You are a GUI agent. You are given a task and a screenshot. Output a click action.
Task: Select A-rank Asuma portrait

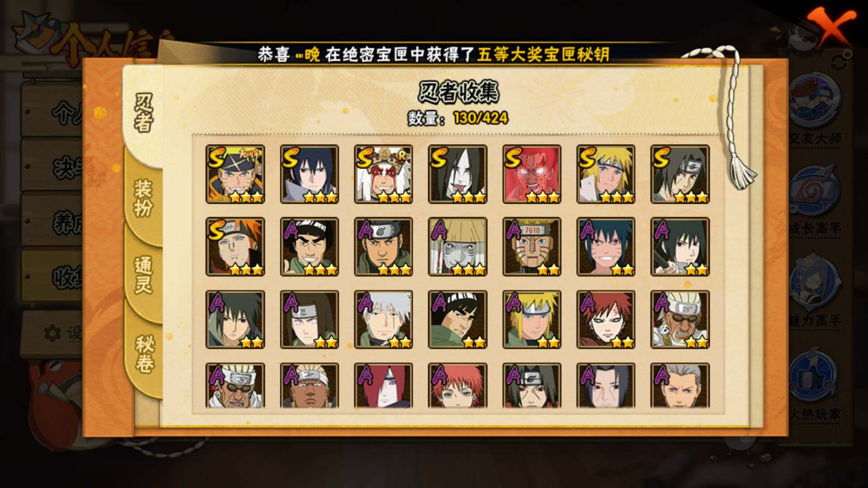(383, 247)
